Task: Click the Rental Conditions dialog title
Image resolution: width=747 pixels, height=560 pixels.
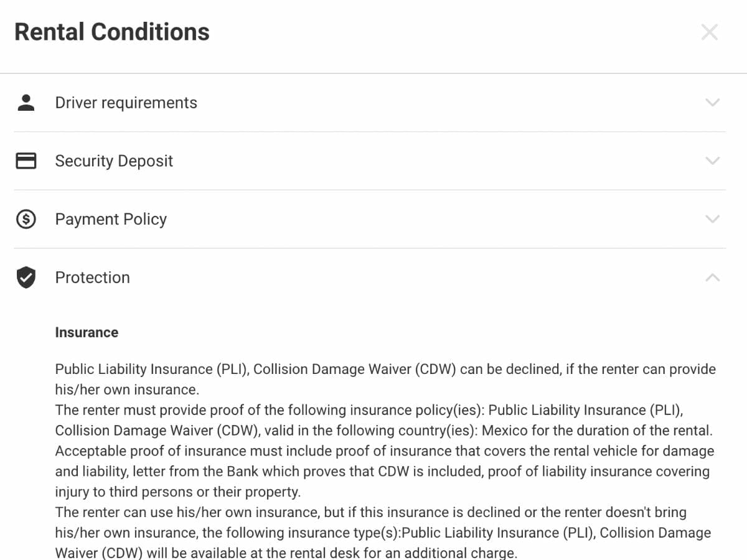Action: [x=112, y=32]
